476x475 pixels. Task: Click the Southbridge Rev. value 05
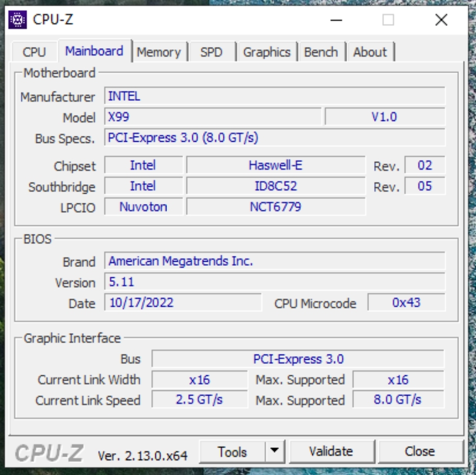coord(425,186)
